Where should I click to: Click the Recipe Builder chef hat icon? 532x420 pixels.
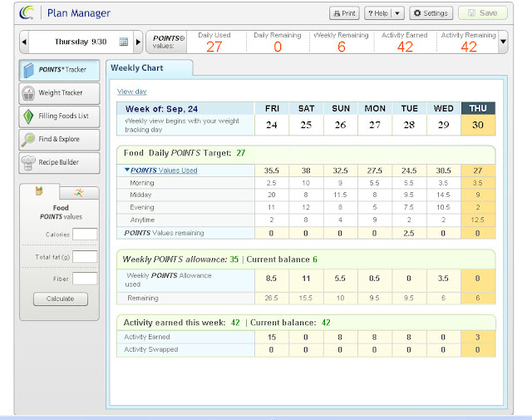pos(28,163)
